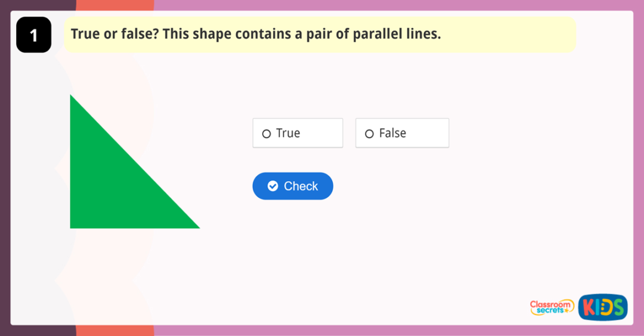Click the False answer label text
The width and height of the screenshot is (644, 336).
(392, 133)
